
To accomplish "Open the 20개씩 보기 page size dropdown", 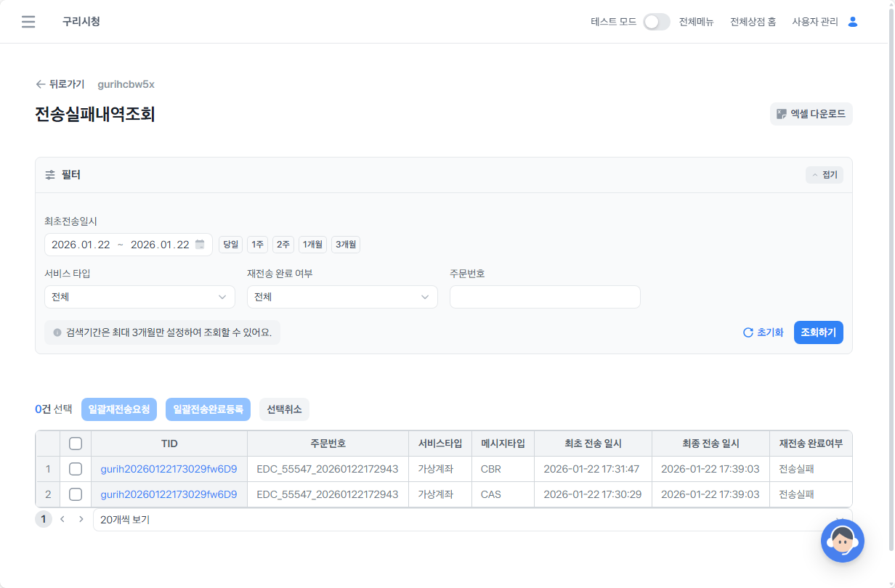I will [472, 520].
